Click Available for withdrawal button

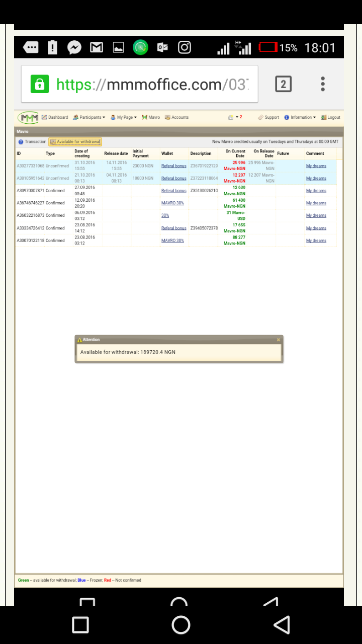[75, 142]
